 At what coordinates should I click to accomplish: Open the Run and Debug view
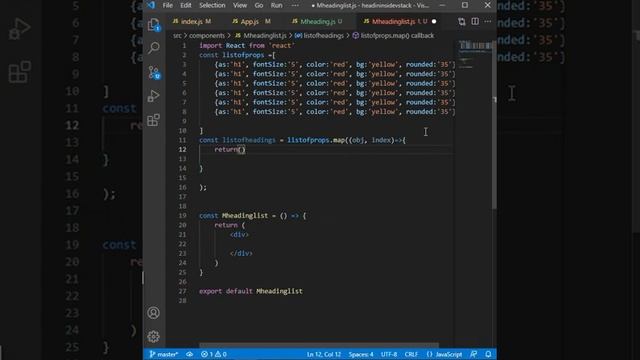153,96
